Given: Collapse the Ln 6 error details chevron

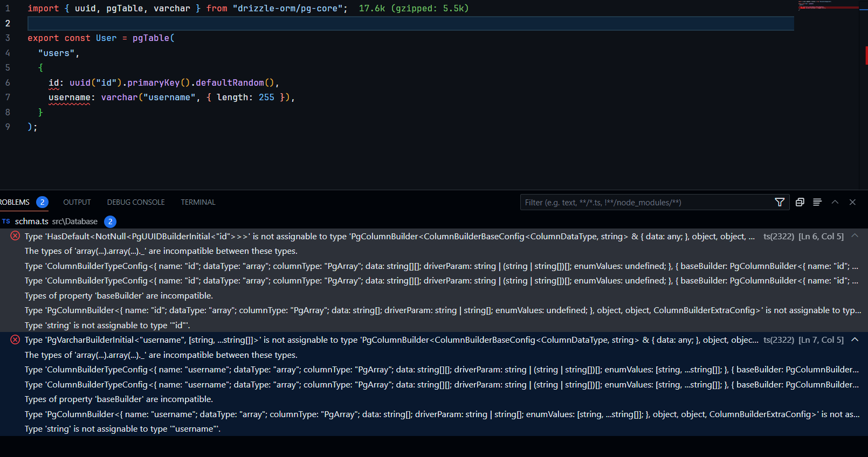Looking at the screenshot, I should [x=855, y=236].
